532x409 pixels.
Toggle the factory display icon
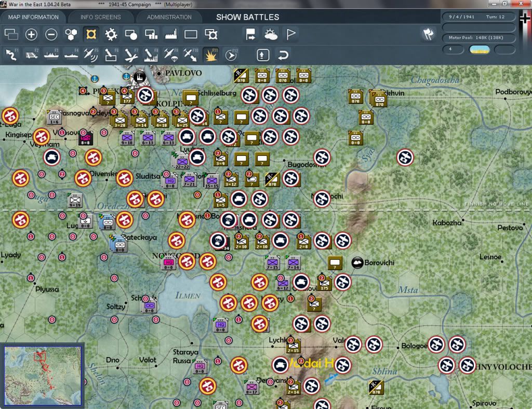point(171,34)
